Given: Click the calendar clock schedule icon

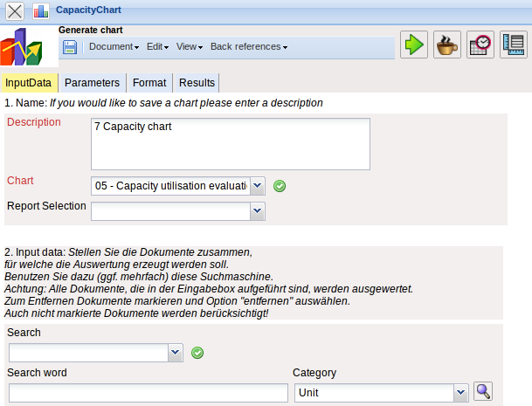Looking at the screenshot, I should [480, 45].
